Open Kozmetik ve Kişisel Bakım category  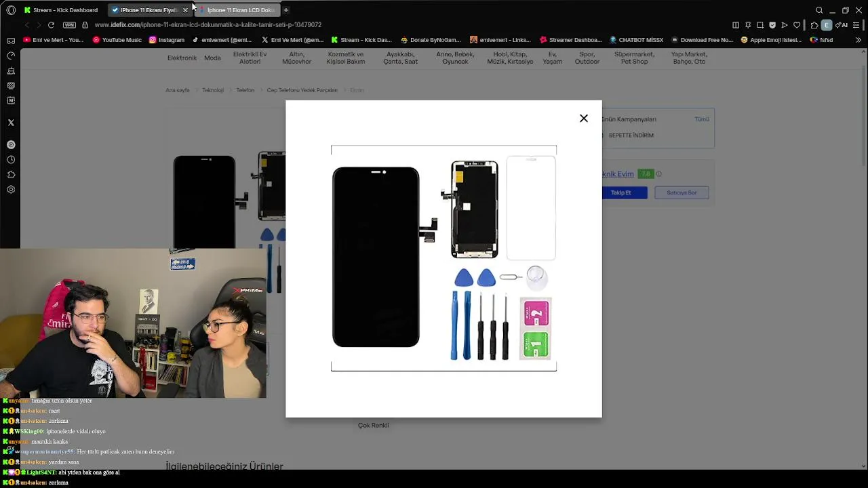pyautogui.click(x=346, y=58)
